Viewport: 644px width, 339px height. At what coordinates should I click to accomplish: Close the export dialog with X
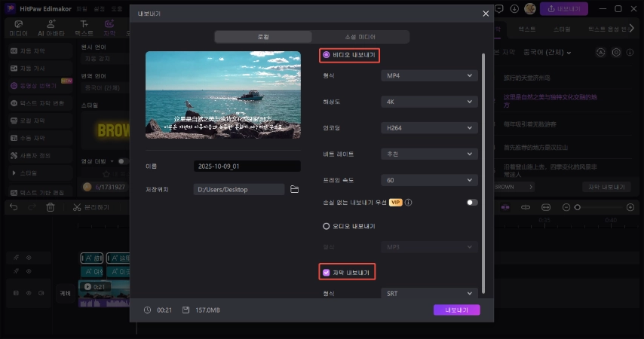tap(485, 14)
